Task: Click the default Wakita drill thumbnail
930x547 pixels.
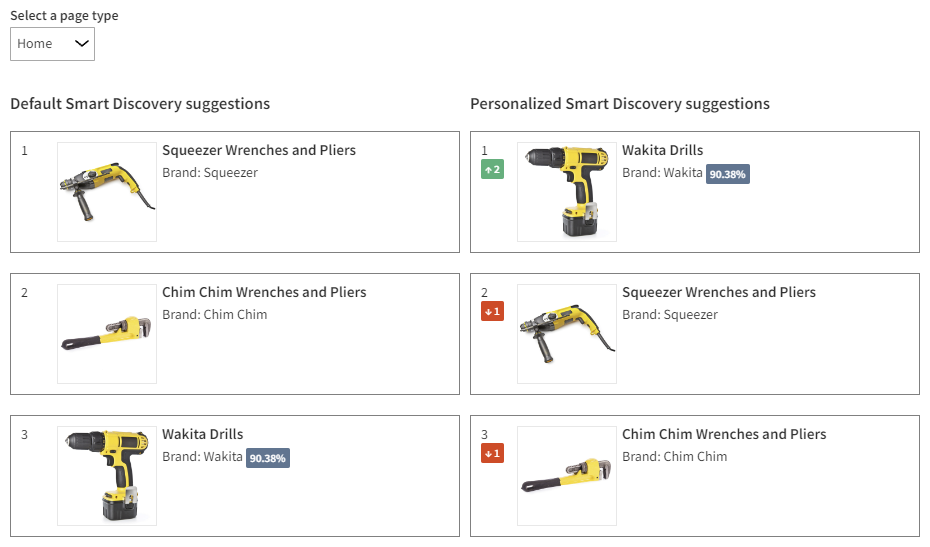Action: pos(107,476)
